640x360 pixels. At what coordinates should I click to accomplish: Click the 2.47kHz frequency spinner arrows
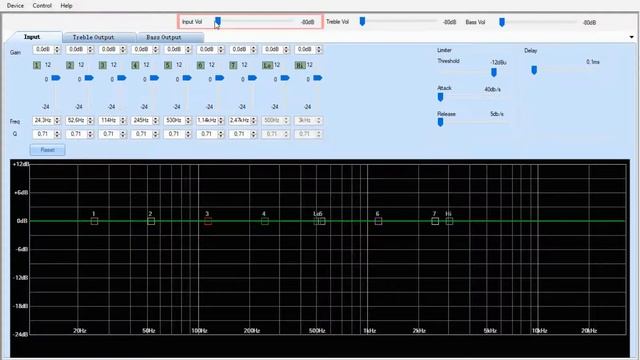click(x=253, y=120)
